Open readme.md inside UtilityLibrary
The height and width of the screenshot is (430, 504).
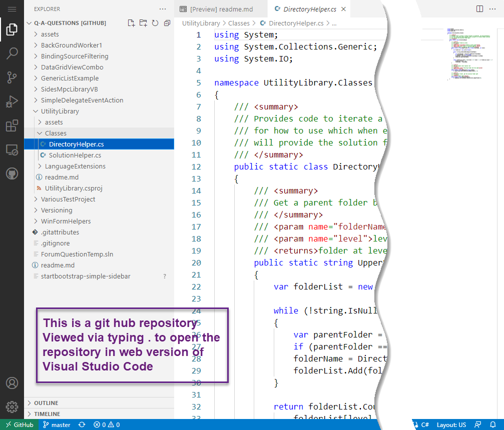99,177
